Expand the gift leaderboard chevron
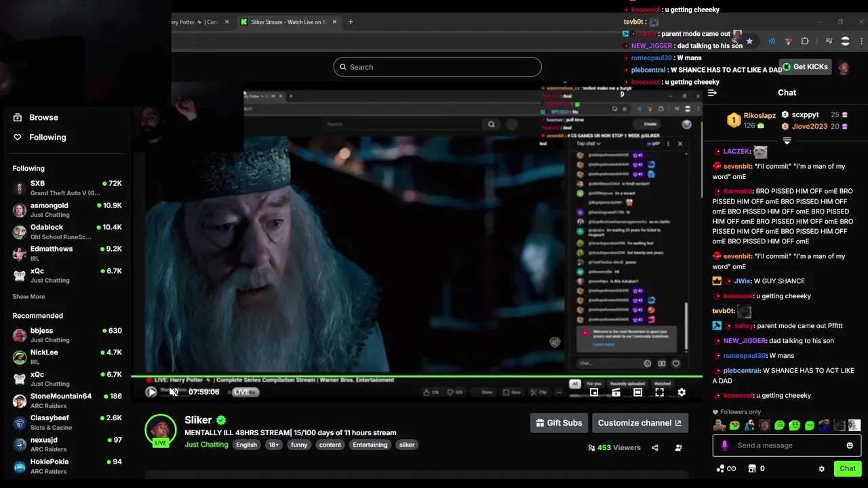 pyautogui.click(x=787, y=141)
